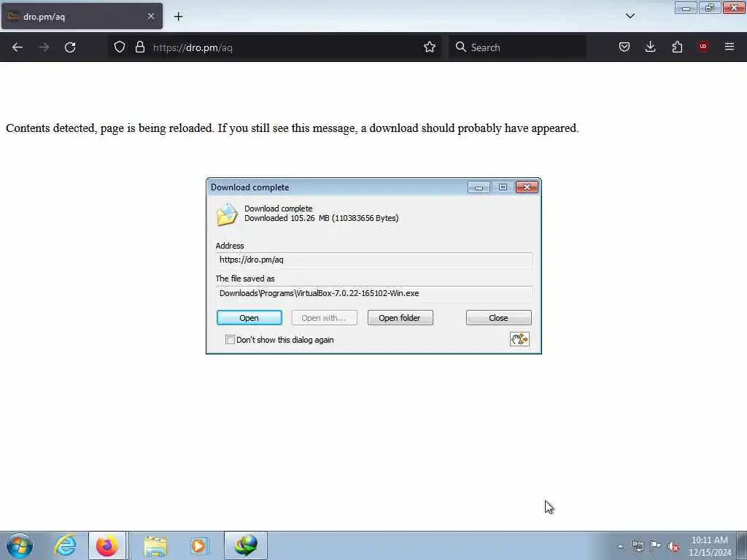
Task: Expand the list all tabs chevron
Action: tap(630, 16)
